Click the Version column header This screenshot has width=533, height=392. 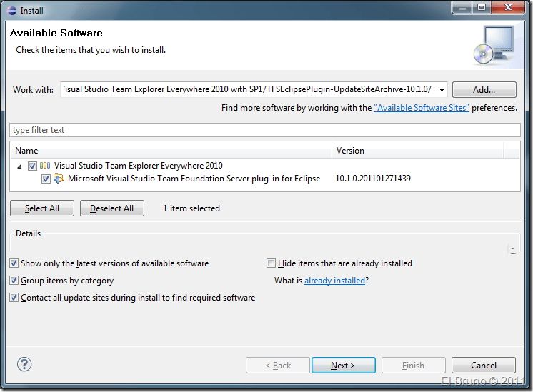(x=417, y=151)
